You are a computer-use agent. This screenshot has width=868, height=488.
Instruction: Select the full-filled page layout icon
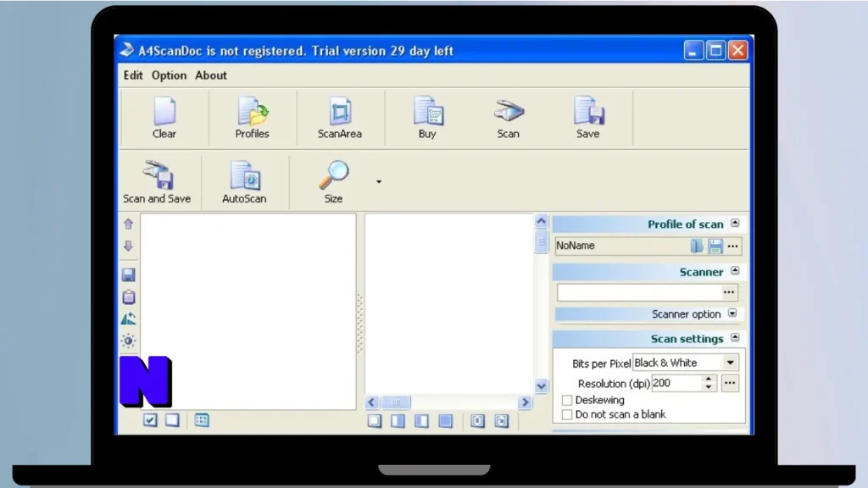[446, 421]
